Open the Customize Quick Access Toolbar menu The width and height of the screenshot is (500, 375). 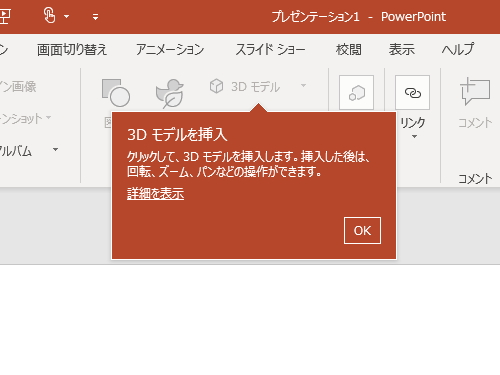(95, 17)
